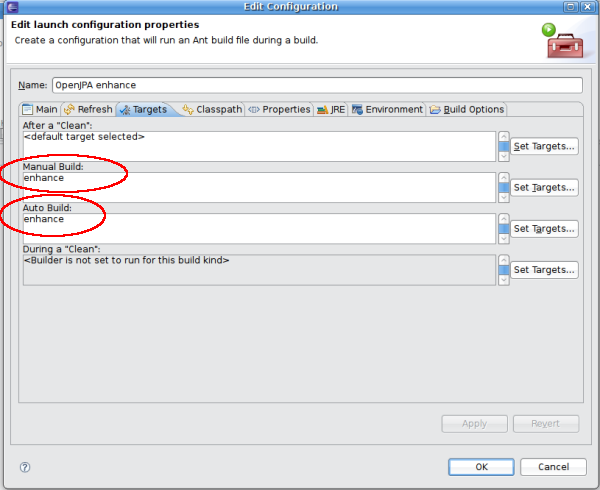Set Targets for Manual Build
Image resolution: width=600 pixels, height=490 pixels.
click(x=544, y=188)
